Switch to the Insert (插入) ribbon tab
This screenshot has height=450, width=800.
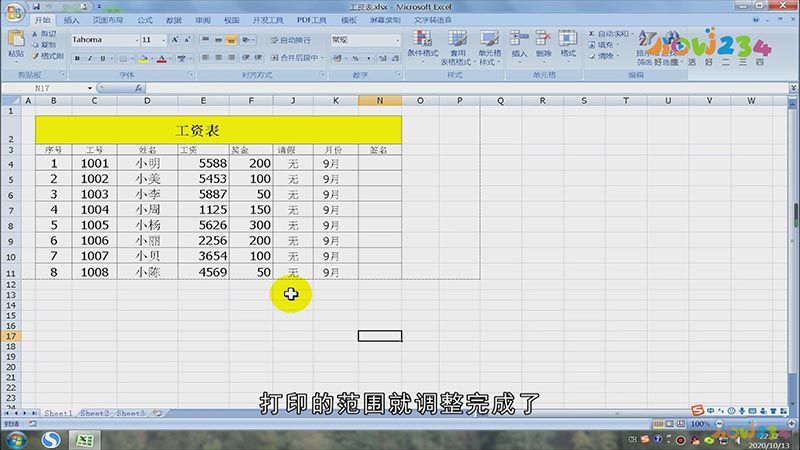pyautogui.click(x=71, y=20)
